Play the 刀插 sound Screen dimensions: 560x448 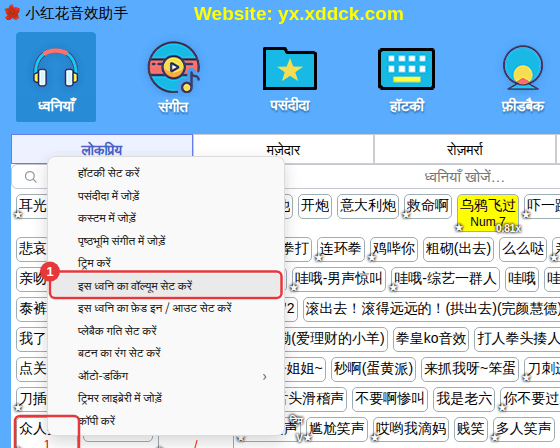[x=32, y=399]
